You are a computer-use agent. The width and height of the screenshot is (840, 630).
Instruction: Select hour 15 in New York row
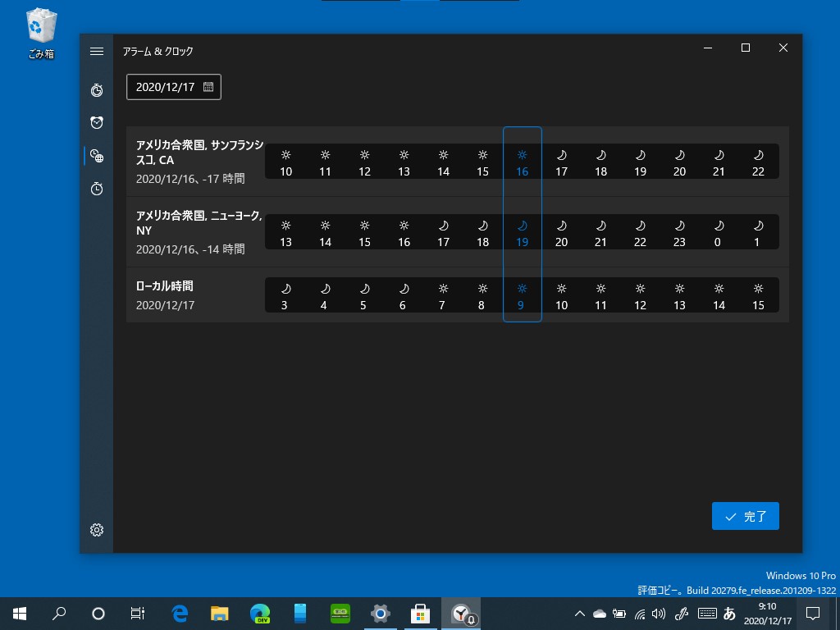[x=365, y=234]
